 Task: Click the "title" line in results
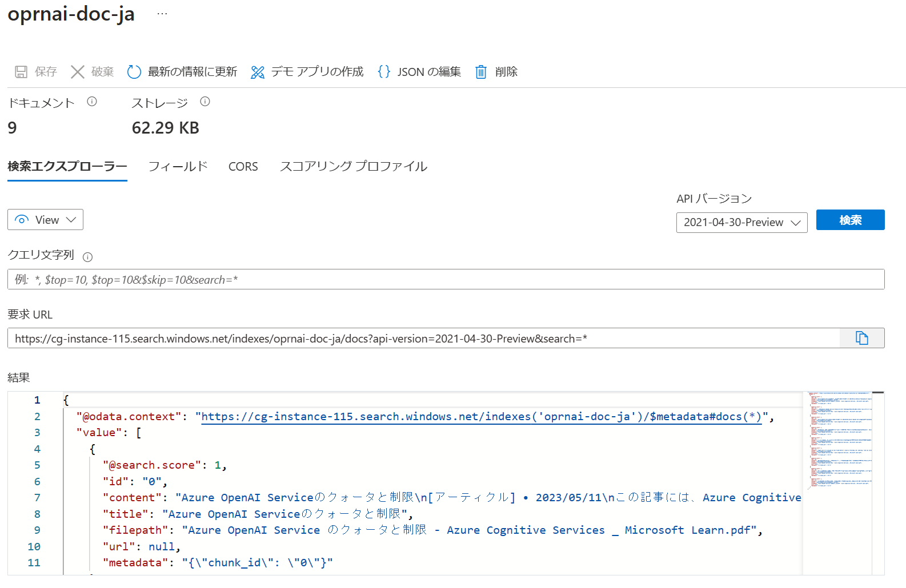pyautogui.click(x=258, y=514)
